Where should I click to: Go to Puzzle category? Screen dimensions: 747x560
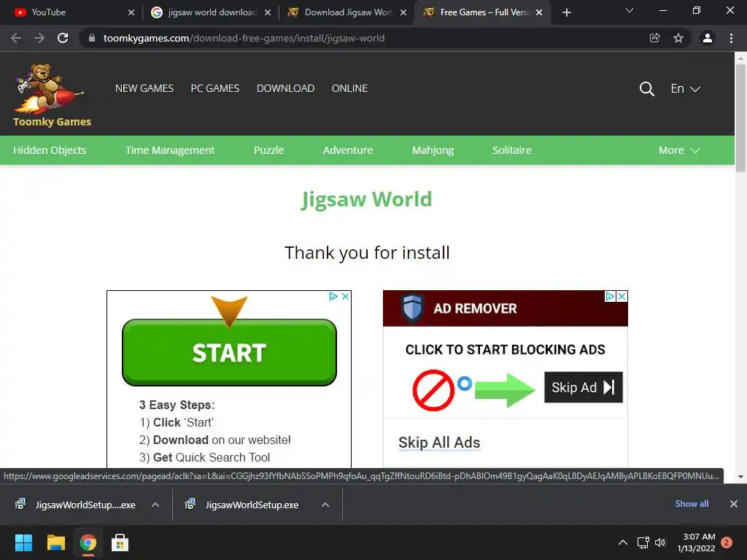click(268, 150)
